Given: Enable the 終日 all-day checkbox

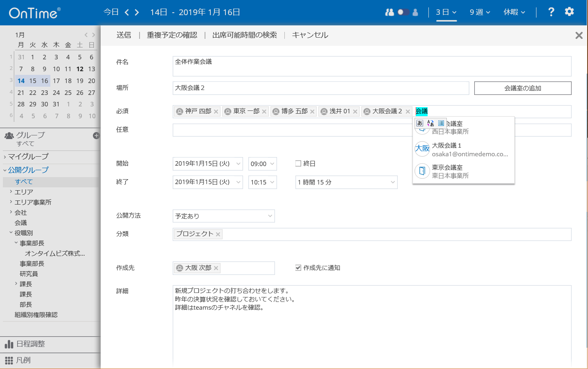Looking at the screenshot, I should pyautogui.click(x=297, y=164).
